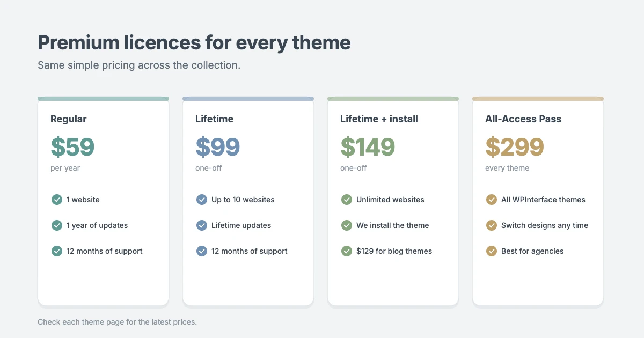Click the "$129 for blog themes" text
Viewport: 644px width, 338px height.
tap(394, 251)
